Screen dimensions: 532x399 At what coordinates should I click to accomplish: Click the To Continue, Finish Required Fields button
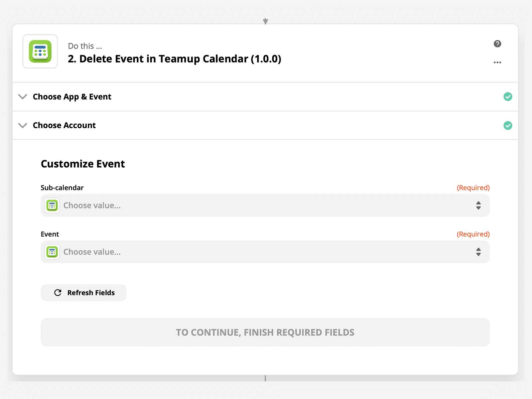(265, 332)
